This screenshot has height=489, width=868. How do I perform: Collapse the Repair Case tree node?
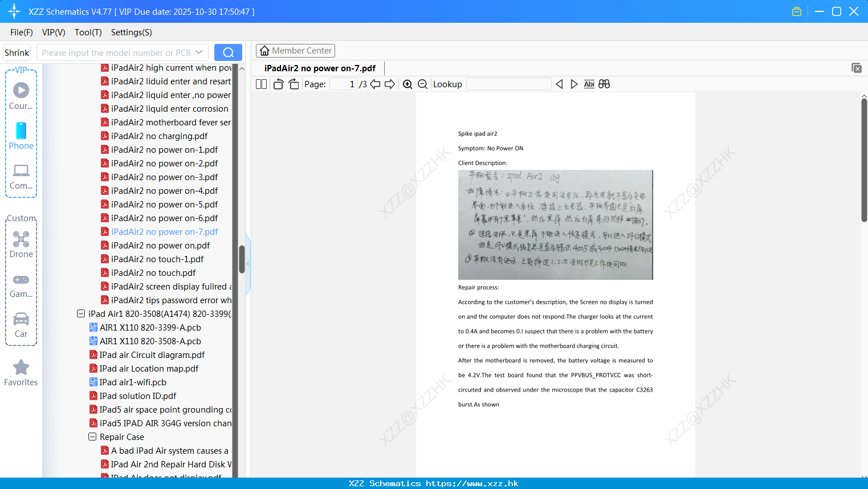[x=92, y=437]
